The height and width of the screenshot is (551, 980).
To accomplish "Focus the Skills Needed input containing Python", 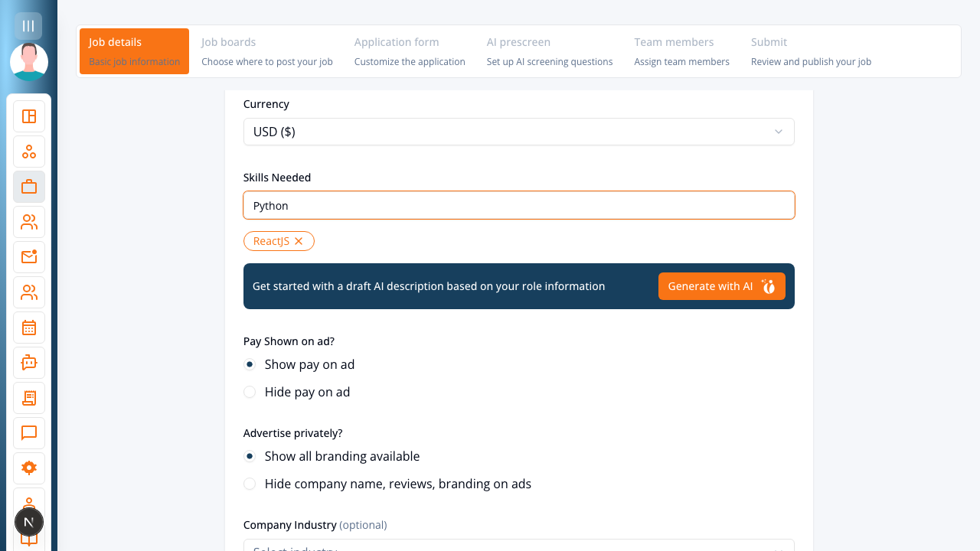I will click(519, 205).
